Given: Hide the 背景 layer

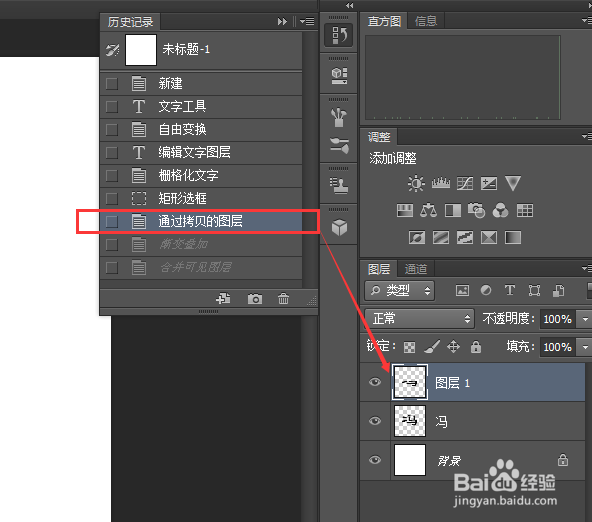Looking at the screenshot, I should coord(375,460).
